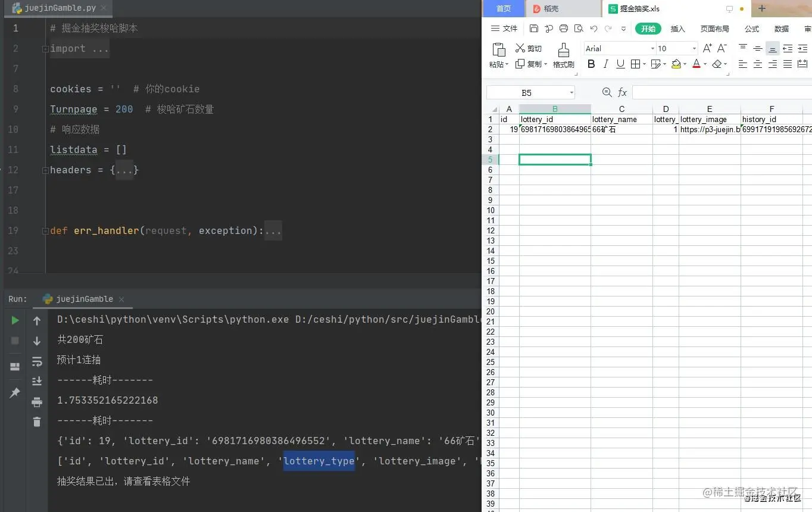Click the up-arrow icon in Run panel
Viewport: 812px width, 512px height.
pos(37,321)
